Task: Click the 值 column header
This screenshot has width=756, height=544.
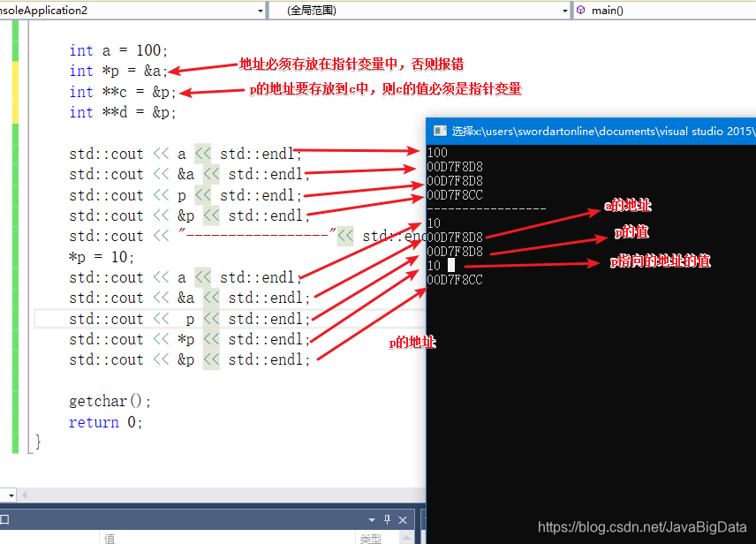Action: (x=110, y=538)
